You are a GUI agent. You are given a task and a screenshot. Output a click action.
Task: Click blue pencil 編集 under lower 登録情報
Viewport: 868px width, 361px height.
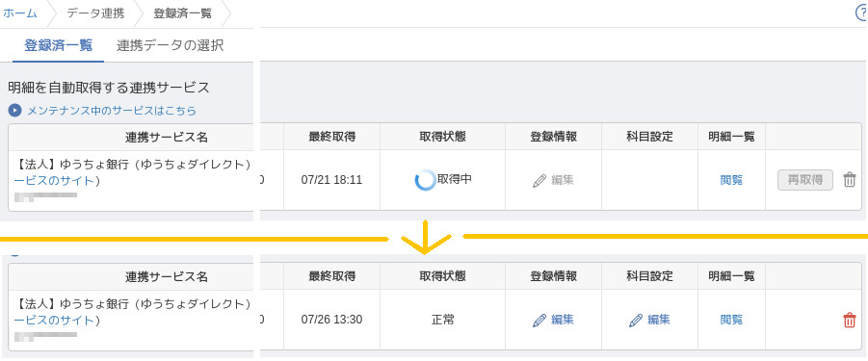click(x=552, y=320)
